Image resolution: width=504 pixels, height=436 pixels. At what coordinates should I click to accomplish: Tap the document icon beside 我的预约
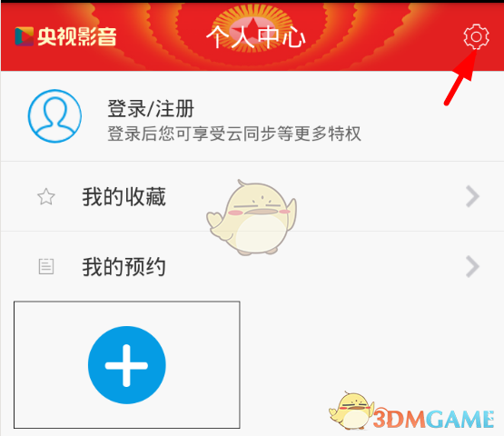pyautogui.click(x=46, y=266)
